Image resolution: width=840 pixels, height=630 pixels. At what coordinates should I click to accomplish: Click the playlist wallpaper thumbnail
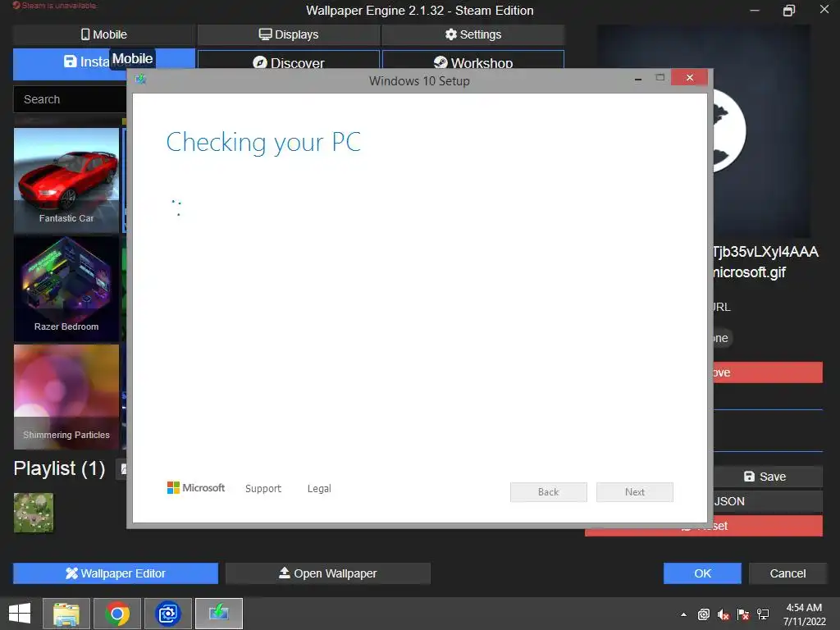coord(34,513)
